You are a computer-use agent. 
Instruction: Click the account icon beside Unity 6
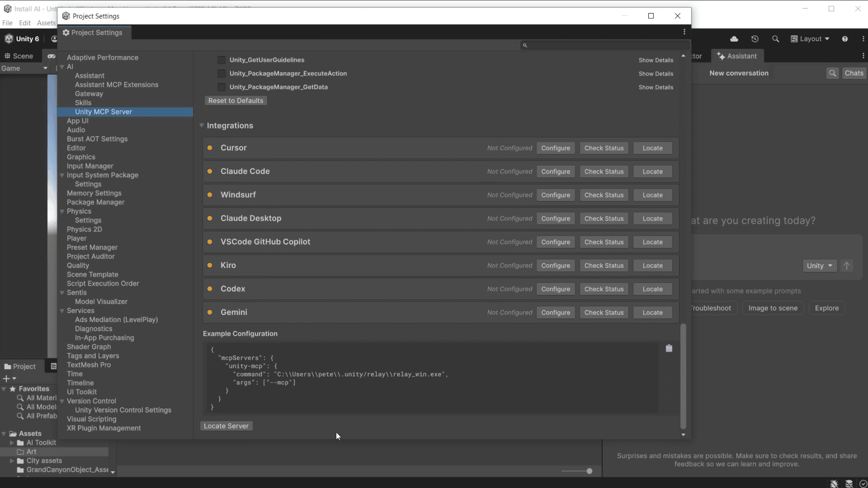[x=54, y=39]
